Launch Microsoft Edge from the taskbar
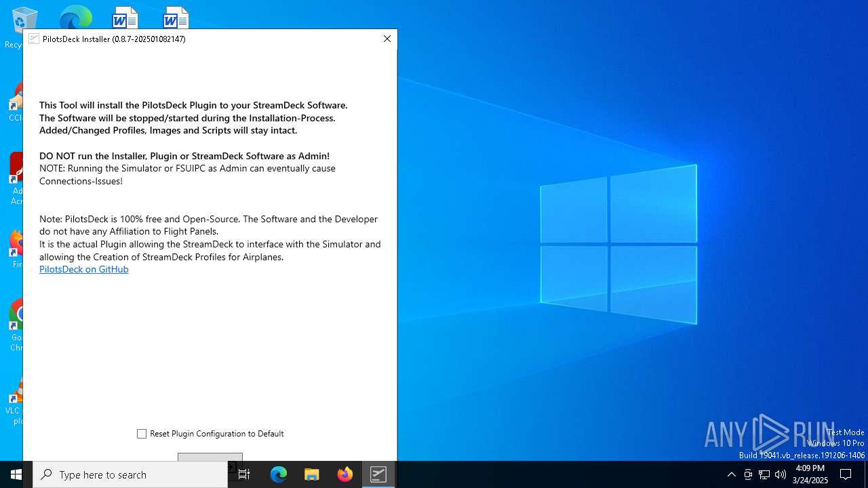The height and width of the screenshot is (488, 868). pyautogui.click(x=279, y=474)
